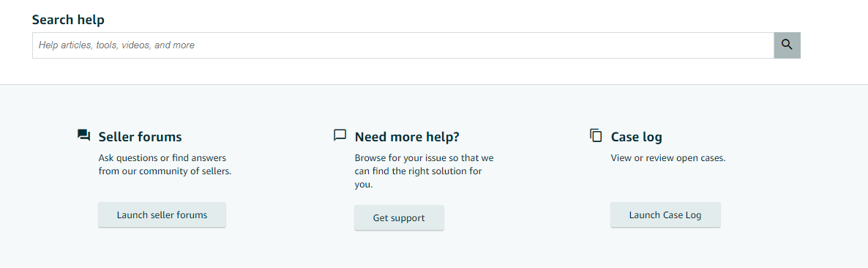Open the Get support button
The height and width of the screenshot is (268, 868).
(399, 217)
